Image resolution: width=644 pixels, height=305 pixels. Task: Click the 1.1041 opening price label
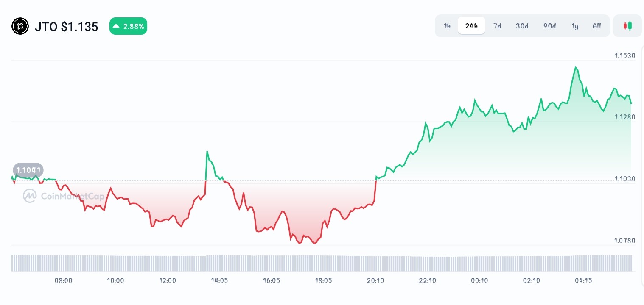(x=28, y=170)
